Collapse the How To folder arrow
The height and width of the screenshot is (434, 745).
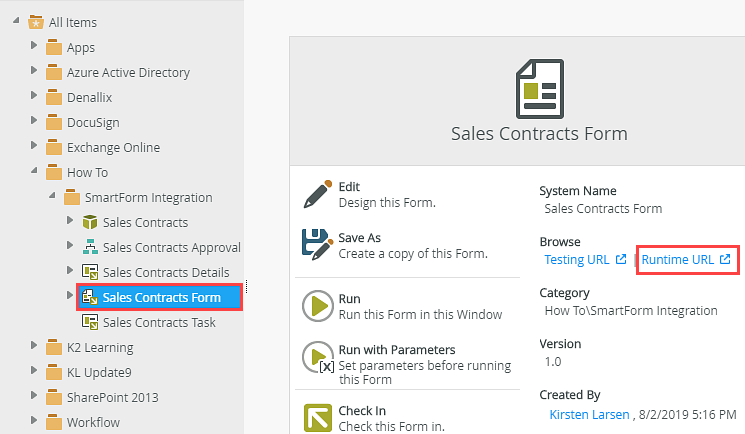tap(34, 172)
